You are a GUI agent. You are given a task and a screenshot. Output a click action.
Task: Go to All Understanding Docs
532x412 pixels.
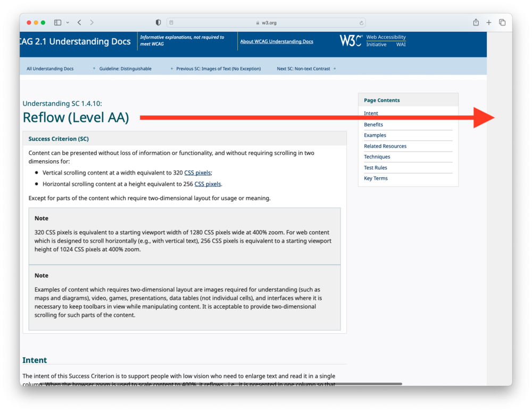click(x=49, y=68)
